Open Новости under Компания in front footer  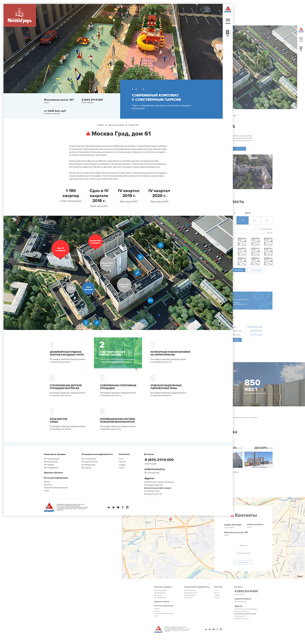122,462
